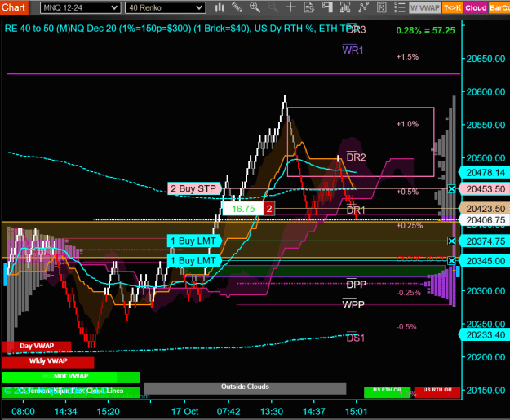510x420 pixels.
Task: Click the DR2 pivot label
Action: point(356,157)
